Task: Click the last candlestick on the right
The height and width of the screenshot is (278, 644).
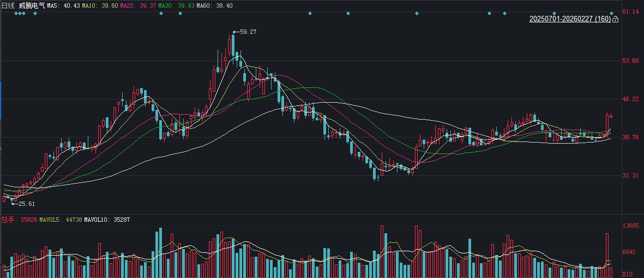Action: (611, 116)
